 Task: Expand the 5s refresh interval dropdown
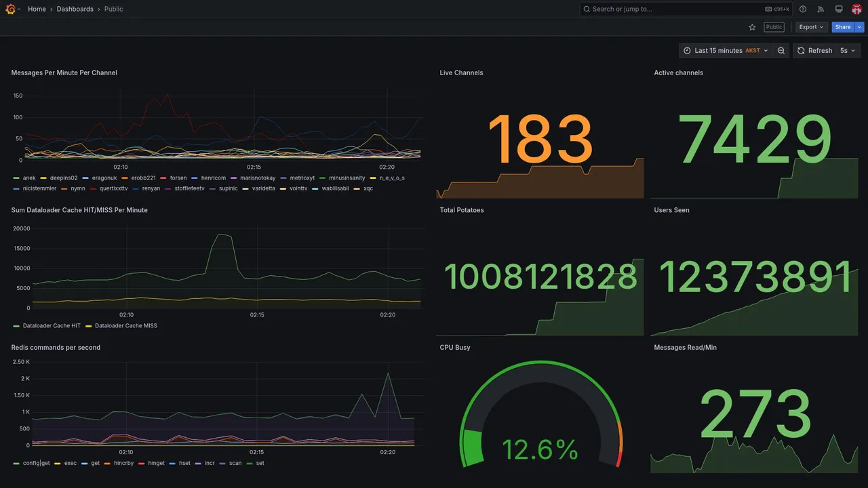(848, 51)
